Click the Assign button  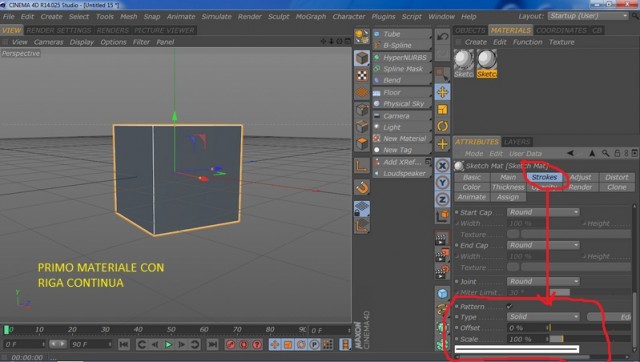pos(508,197)
